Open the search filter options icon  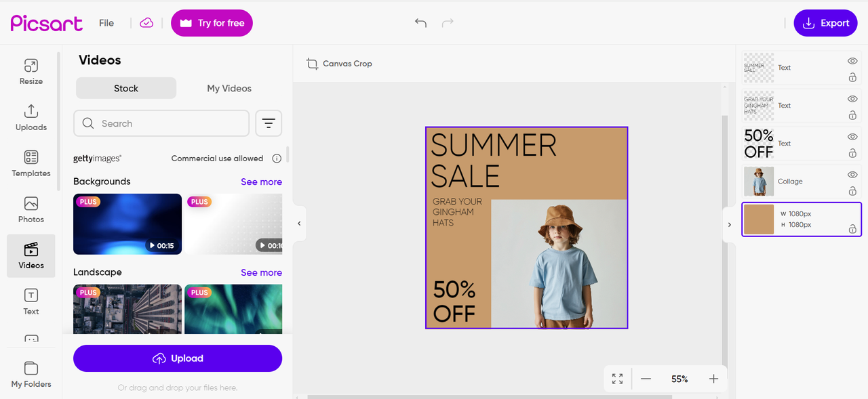click(x=269, y=123)
